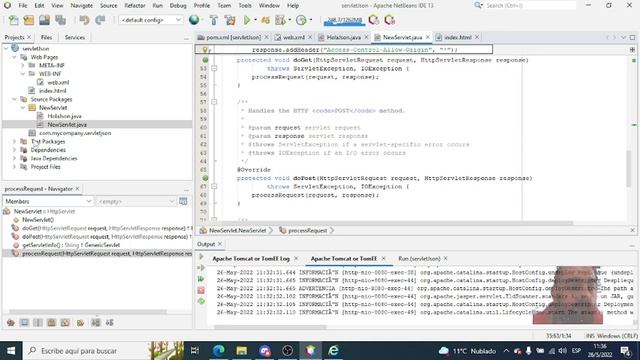Switch to Apache Tomcat or TomEE Log output tab
Viewport: 640px width, 360px height.
pos(251,258)
